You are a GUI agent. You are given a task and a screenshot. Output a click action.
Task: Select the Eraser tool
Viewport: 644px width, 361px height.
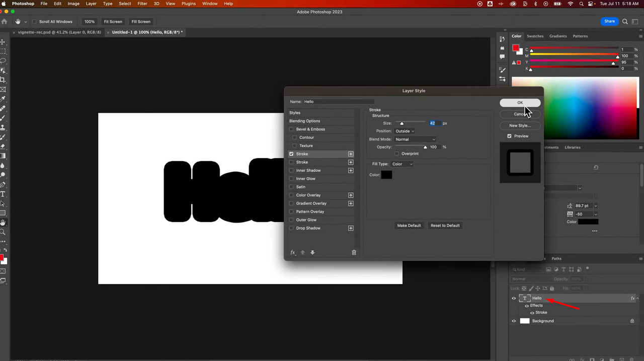point(3,147)
